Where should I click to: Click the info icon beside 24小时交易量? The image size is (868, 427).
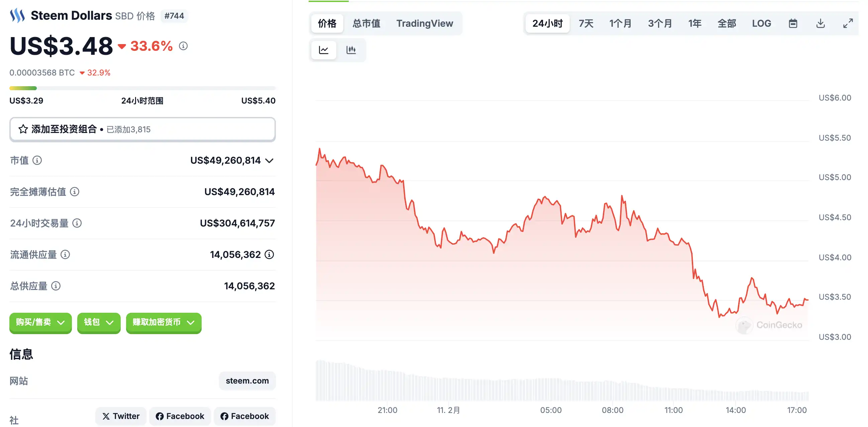click(77, 223)
